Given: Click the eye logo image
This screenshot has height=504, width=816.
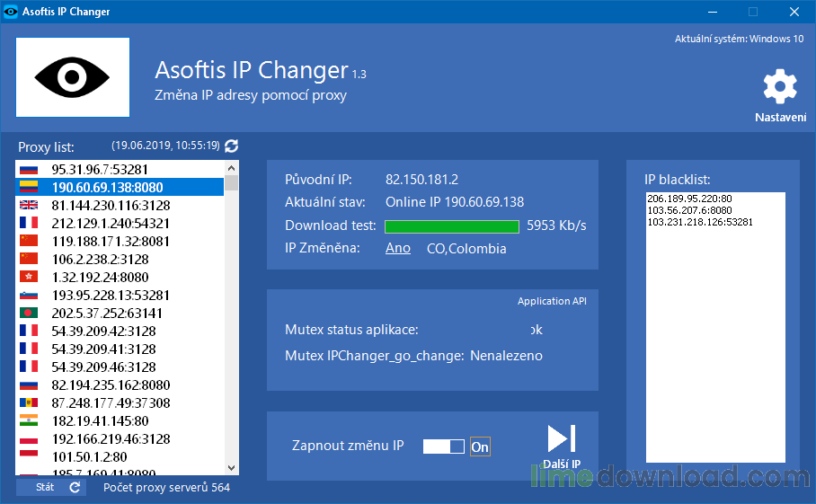Looking at the screenshot, I should [73, 77].
